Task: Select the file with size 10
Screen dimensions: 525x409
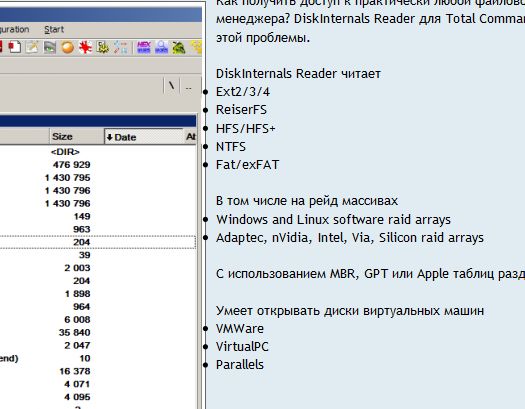Action: point(85,358)
